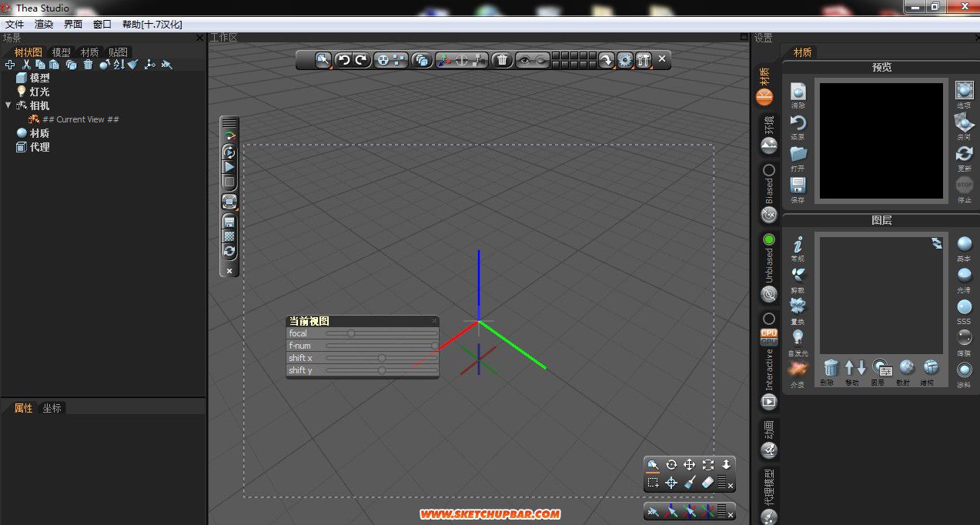Open the 界面 interface menu
Image resolution: width=980 pixels, height=525 pixels.
(x=73, y=25)
